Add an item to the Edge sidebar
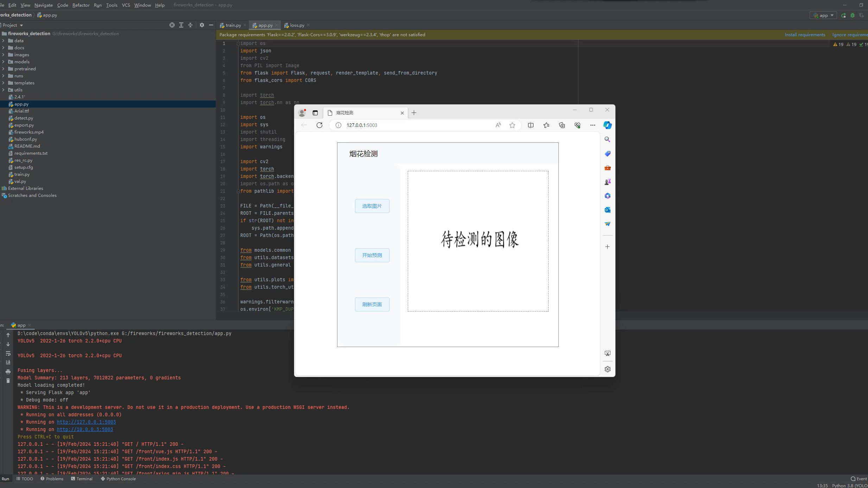 click(x=608, y=246)
